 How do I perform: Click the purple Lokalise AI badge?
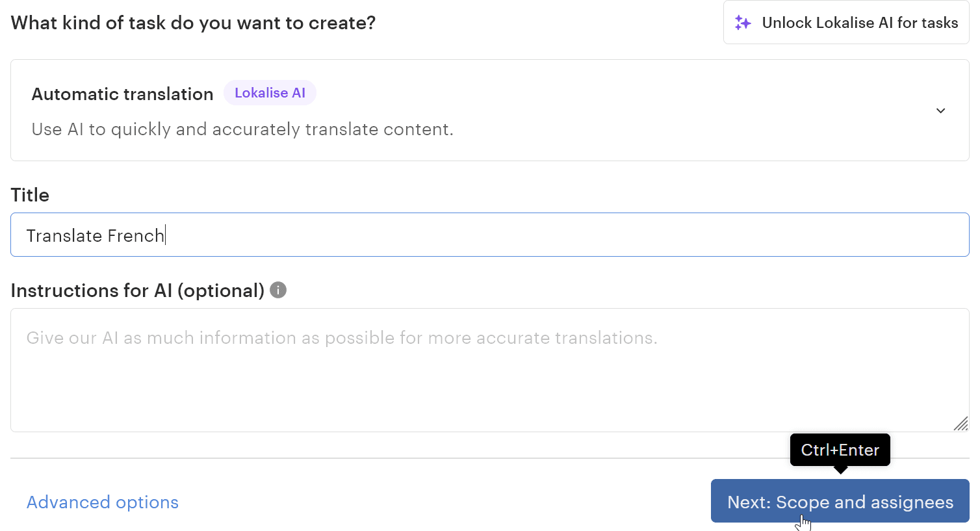pos(270,93)
